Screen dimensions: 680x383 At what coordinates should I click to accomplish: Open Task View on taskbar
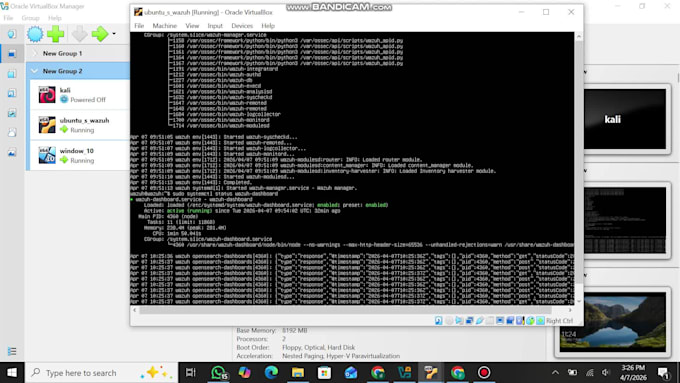(190, 373)
